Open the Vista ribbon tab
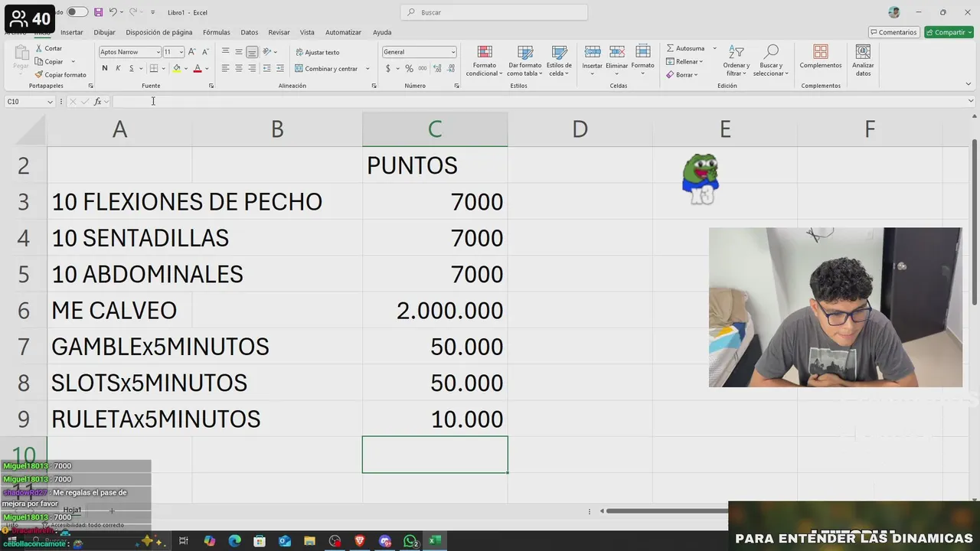 click(x=307, y=32)
